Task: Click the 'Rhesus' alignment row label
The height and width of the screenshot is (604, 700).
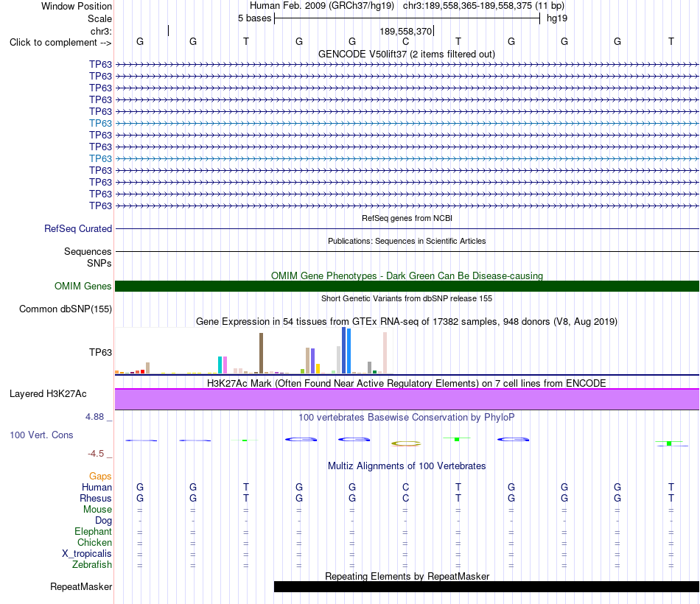Action: [x=96, y=498]
